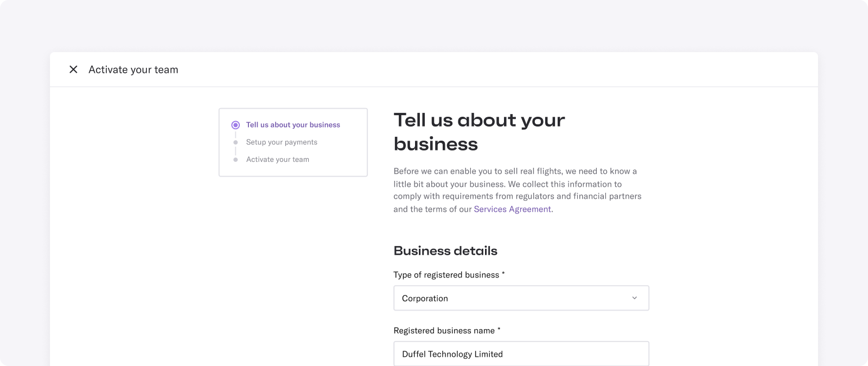Focus the Registered business name field

[x=521, y=354]
